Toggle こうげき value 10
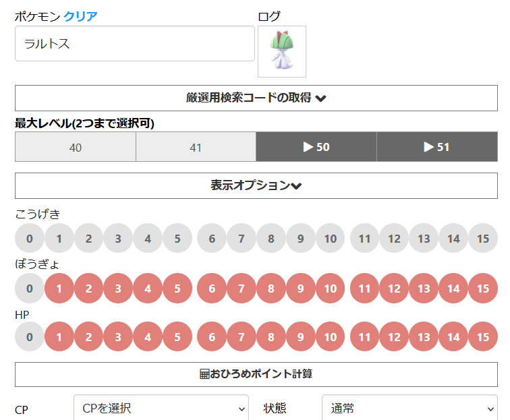This screenshot has height=420, width=510. [331, 238]
